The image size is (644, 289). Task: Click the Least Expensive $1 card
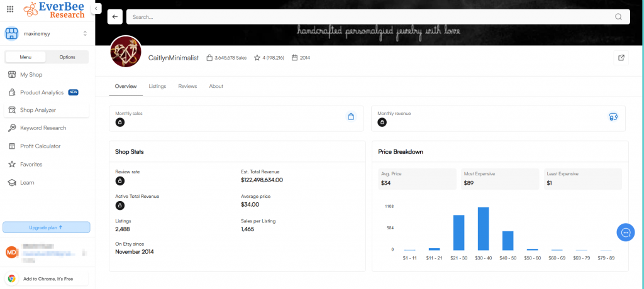point(583,178)
